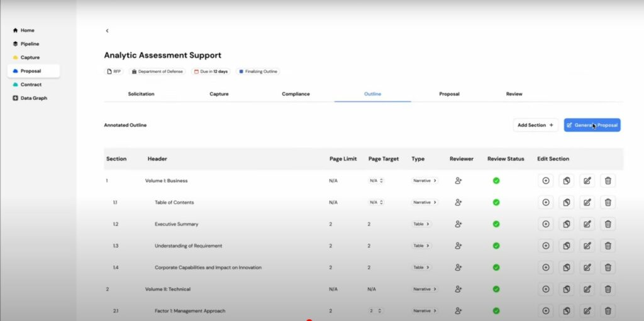Viewport: 644px width, 321px height.
Task: Add subsection under Table of Contents
Action: click(546, 202)
